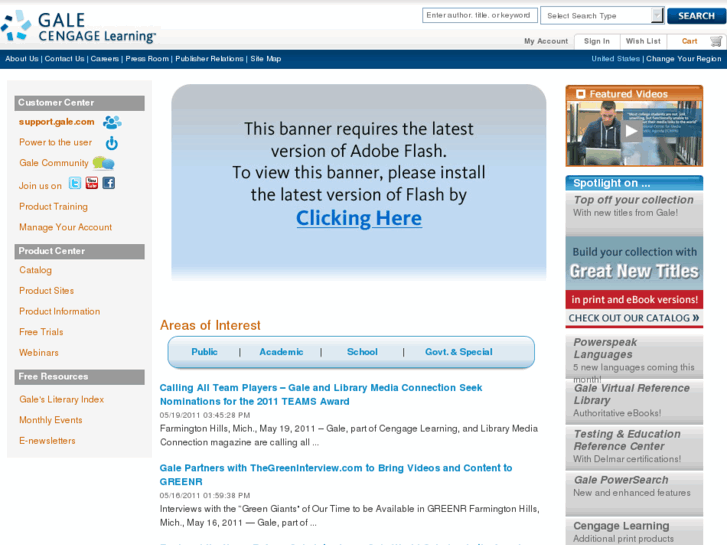Open the Catalog link in Product Center
727x545 pixels.
pos(35,270)
